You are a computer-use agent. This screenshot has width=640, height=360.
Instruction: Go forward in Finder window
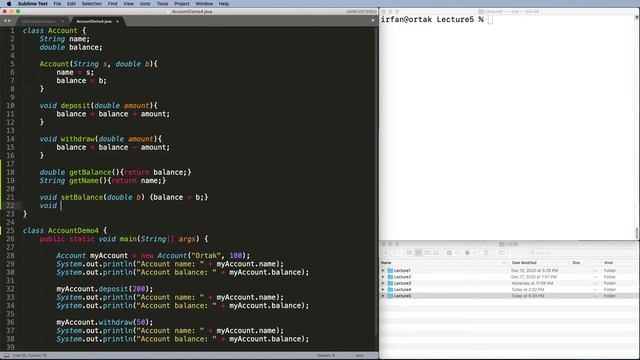395,253
